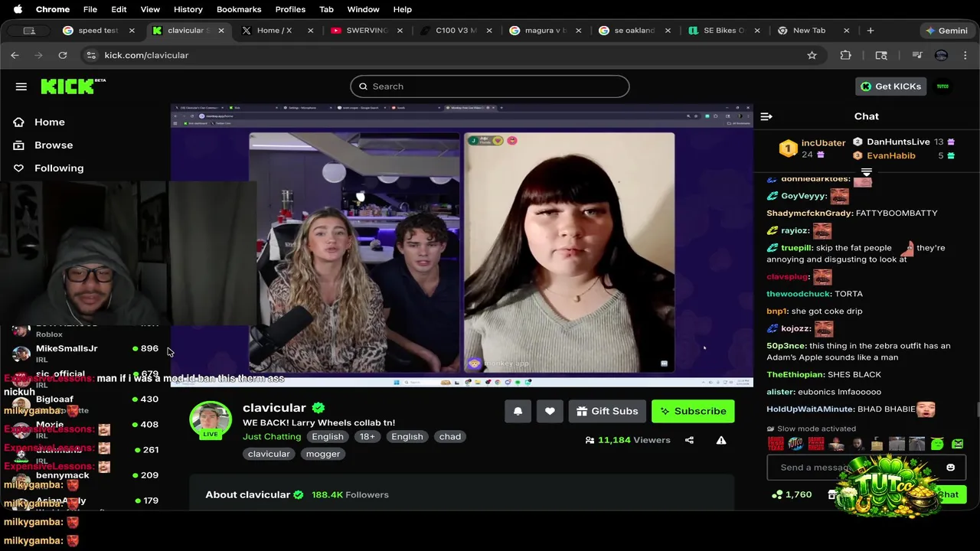Open bennymack channel in sidebar
The image size is (980, 551).
[x=84, y=479]
